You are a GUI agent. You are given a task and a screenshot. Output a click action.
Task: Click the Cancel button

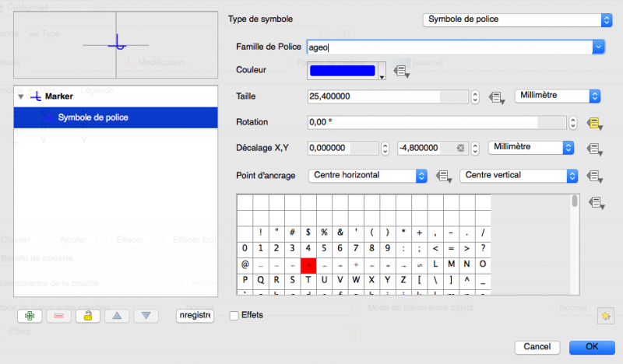(x=537, y=346)
